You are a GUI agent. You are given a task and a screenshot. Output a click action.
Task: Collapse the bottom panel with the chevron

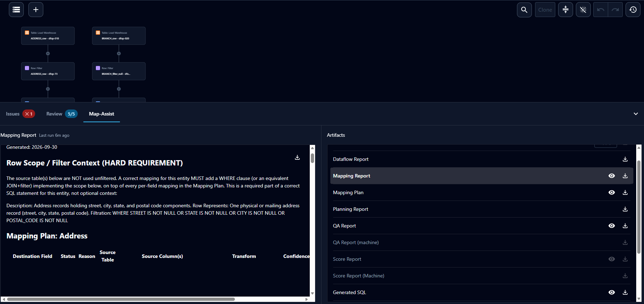636,114
